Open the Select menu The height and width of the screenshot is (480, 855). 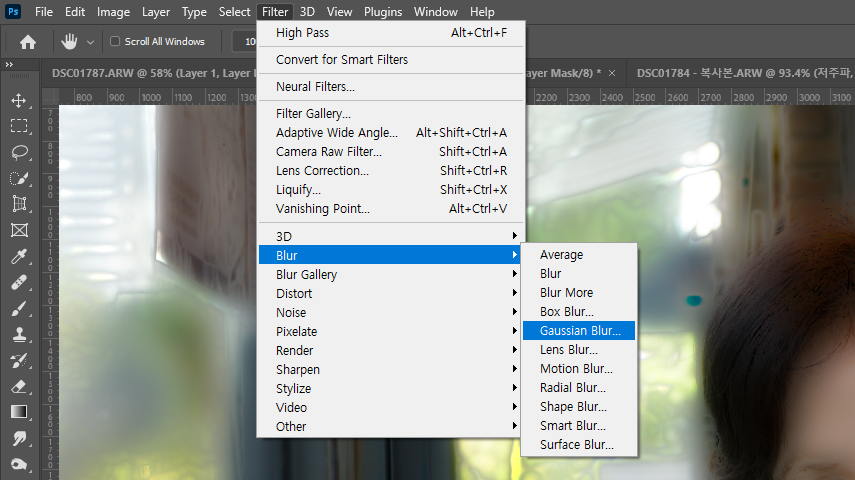[x=234, y=11]
